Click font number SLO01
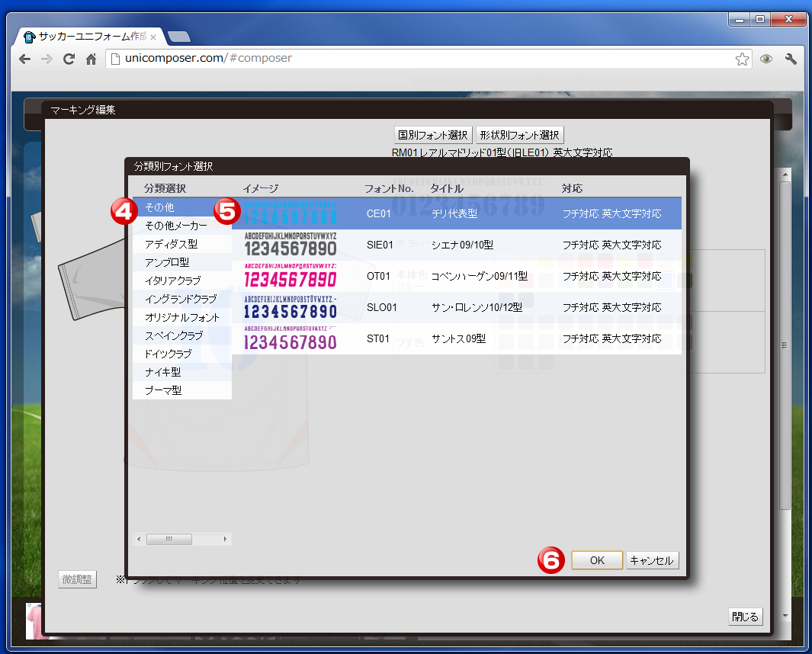Image resolution: width=812 pixels, height=654 pixels. 382,308
